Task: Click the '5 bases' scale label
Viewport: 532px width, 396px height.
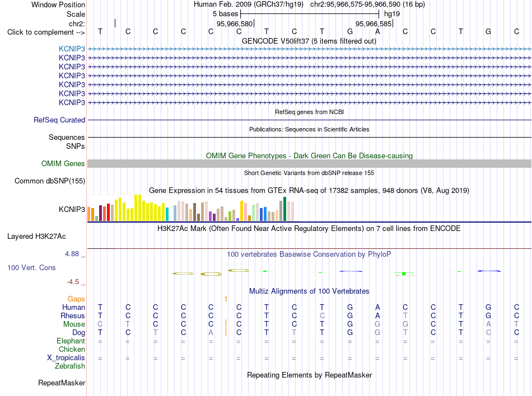Action: 225,14
